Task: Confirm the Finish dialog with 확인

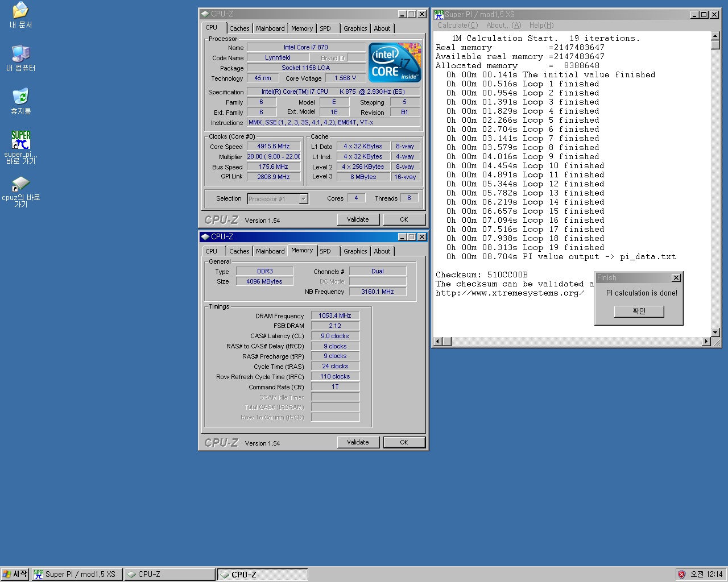Action: 639,311
